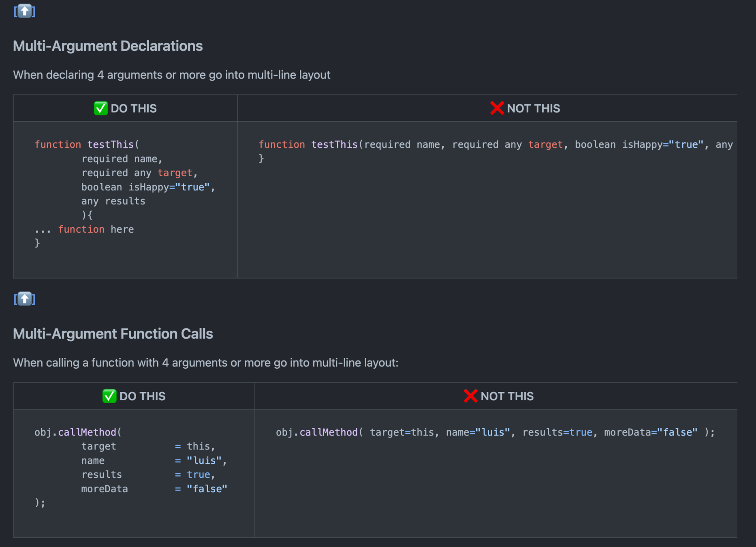
Task: Click the "DO THIS" header in the function calls table
Action: 143,396
